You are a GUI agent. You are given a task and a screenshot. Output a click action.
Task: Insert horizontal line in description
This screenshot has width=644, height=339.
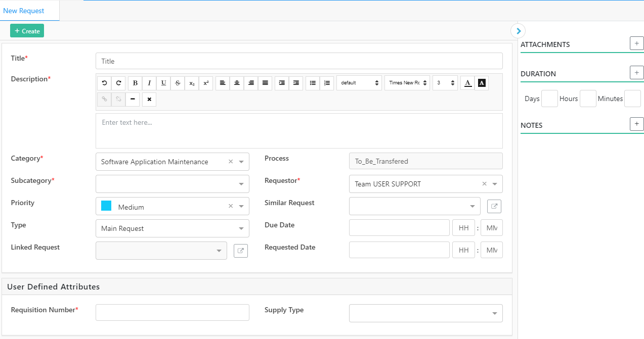[133, 99]
